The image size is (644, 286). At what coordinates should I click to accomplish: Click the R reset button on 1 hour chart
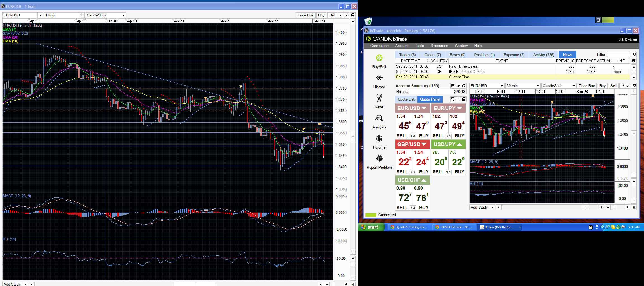pyautogui.click(x=353, y=284)
